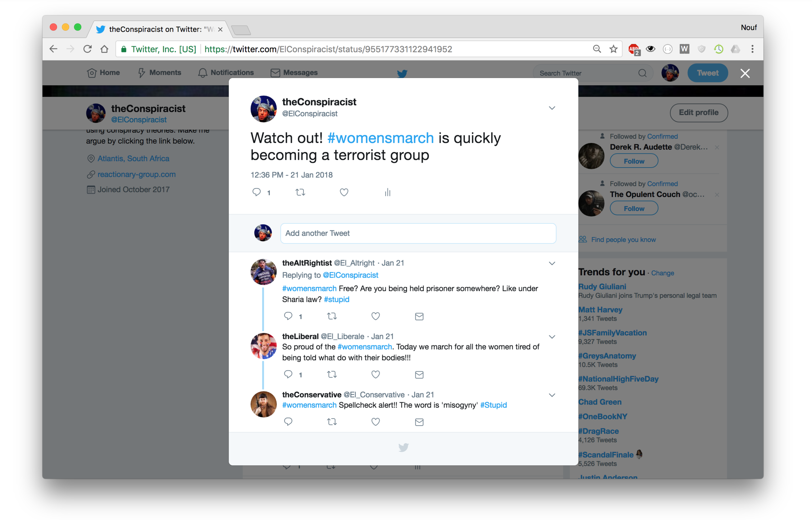This screenshot has height=520, width=812.
Task: Open the Home tab
Action: point(103,72)
